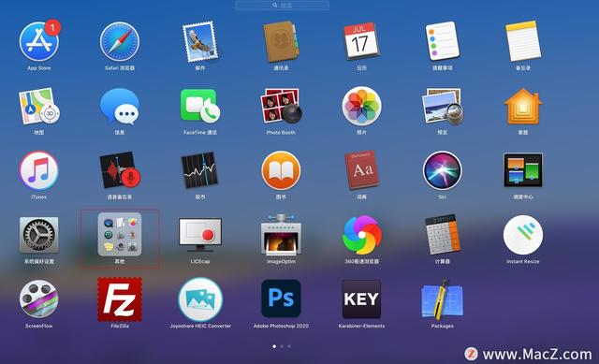The width and height of the screenshot is (599, 364).
Task: Click the Launchpad search field
Action: [x=282, y=6]
